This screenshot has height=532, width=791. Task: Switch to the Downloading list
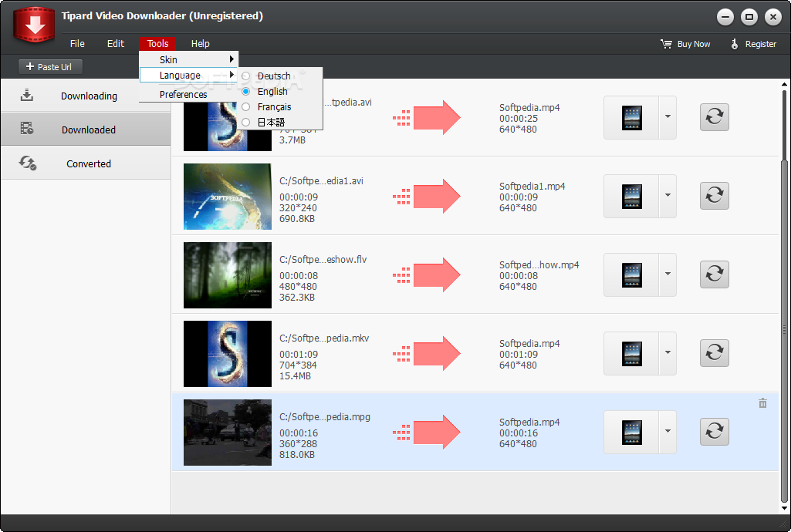click(x=86, y=95)
